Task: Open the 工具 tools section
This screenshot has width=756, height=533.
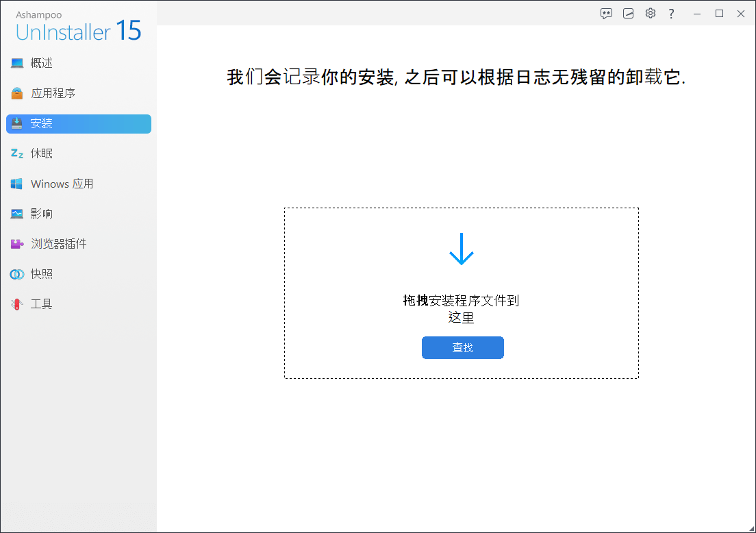Action: point(79,304)
